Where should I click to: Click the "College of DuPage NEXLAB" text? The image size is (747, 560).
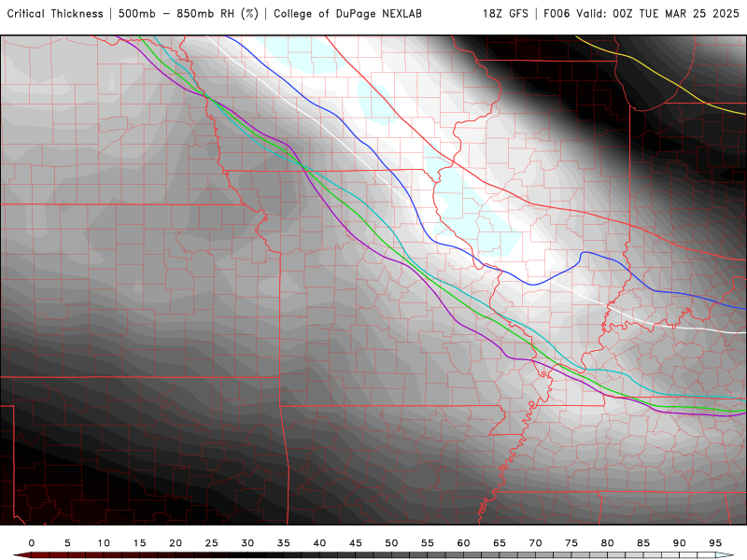coord(347,14)
